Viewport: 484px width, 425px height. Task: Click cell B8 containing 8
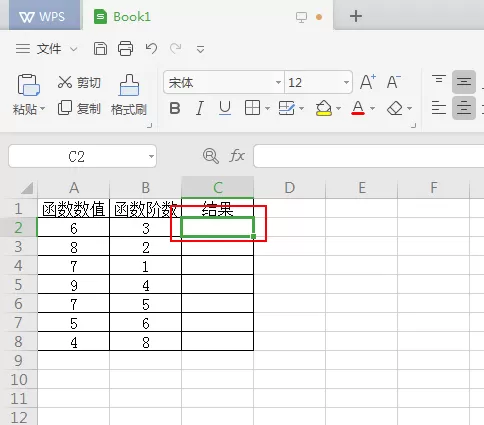[146, 342]
